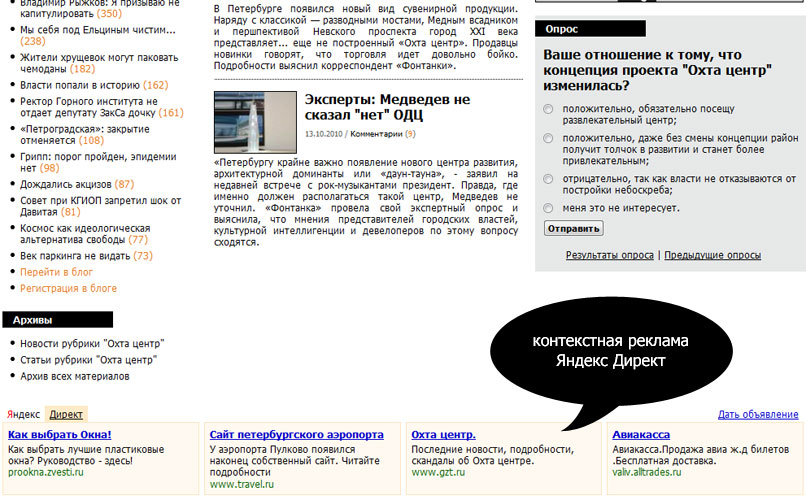Visit valiv.alltrades.ru ad URL
Viewport: 806px width, 500px height.
(x=647, y=472)
